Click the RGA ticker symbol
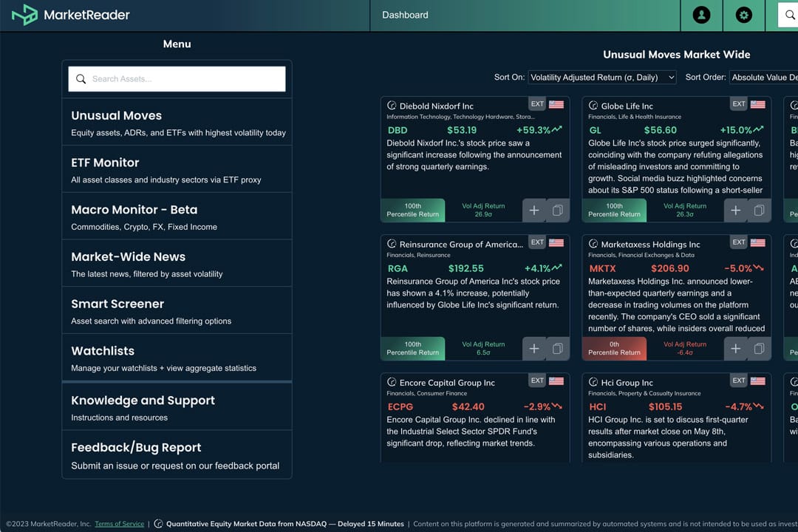 398,269
